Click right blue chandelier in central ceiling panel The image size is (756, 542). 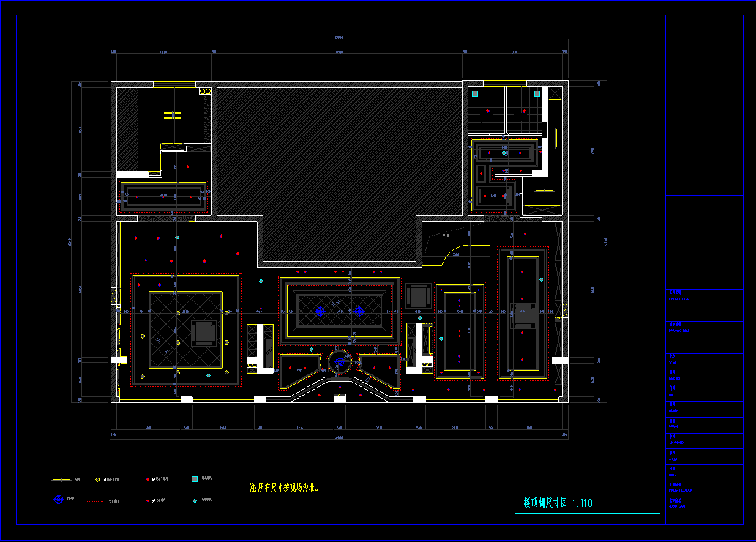pos(359,312)
